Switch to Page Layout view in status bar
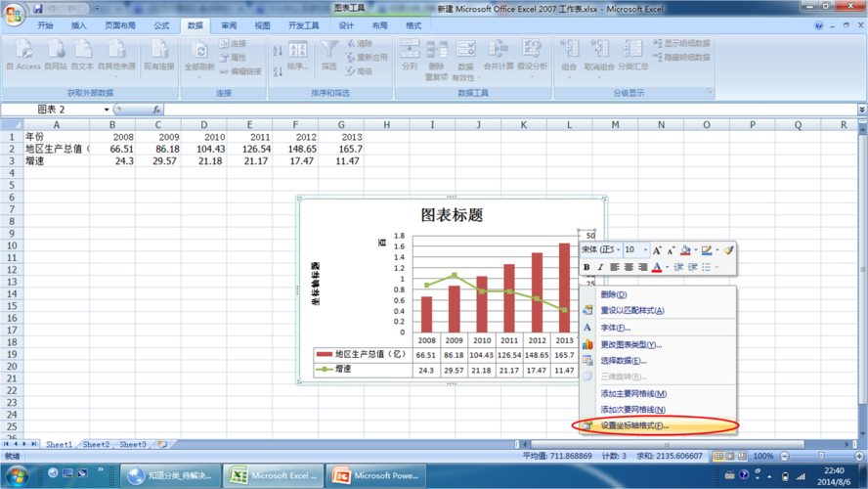868x489 pixels. (x=730, y=457)
